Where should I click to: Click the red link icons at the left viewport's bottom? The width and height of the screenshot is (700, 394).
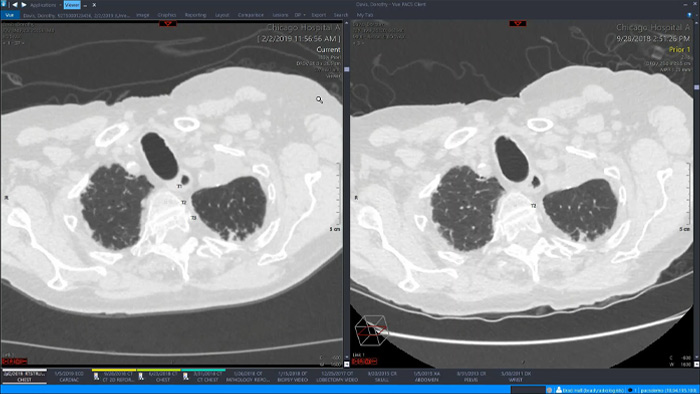(14, 361)
